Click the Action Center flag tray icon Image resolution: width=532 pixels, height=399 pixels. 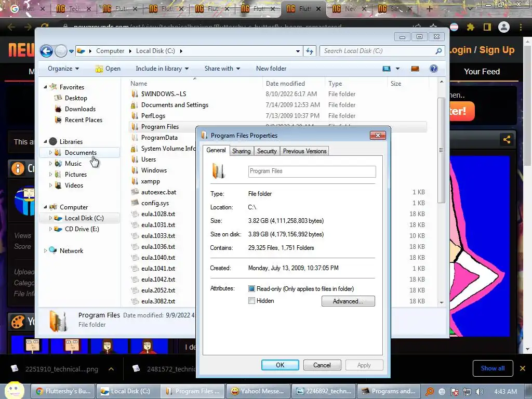[454, 392]
